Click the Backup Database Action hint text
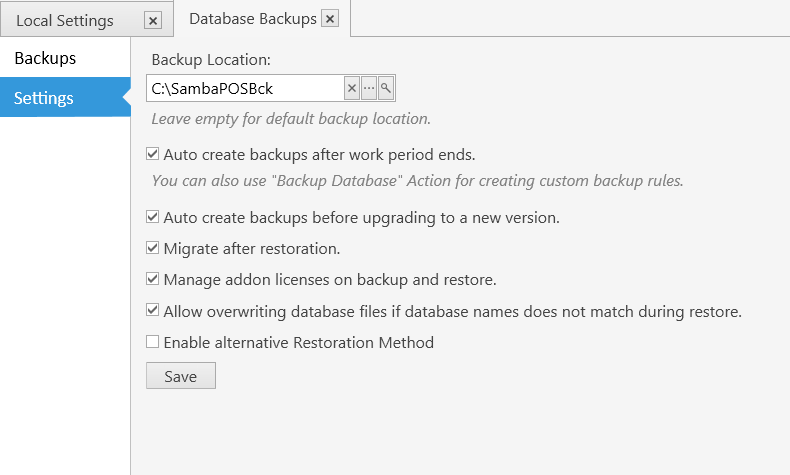Image resolution: width=790 pixels, height=475 pixels. 418,181
